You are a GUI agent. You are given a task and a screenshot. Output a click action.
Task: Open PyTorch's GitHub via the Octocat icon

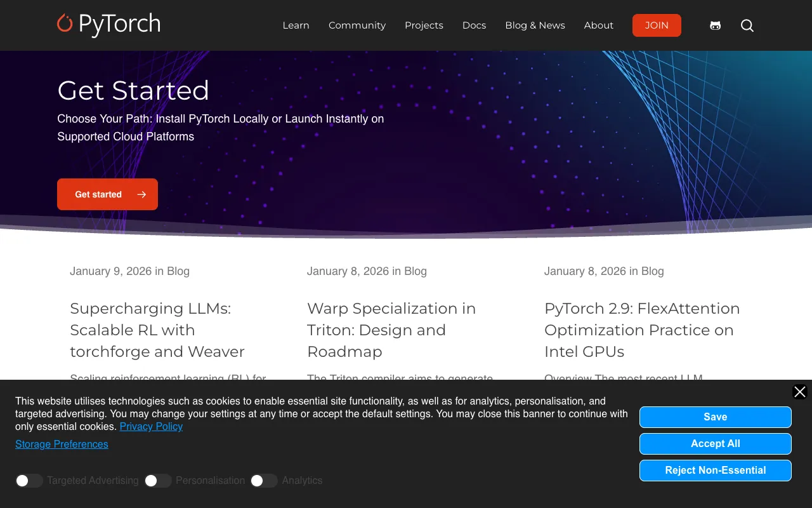coord(715,25)
